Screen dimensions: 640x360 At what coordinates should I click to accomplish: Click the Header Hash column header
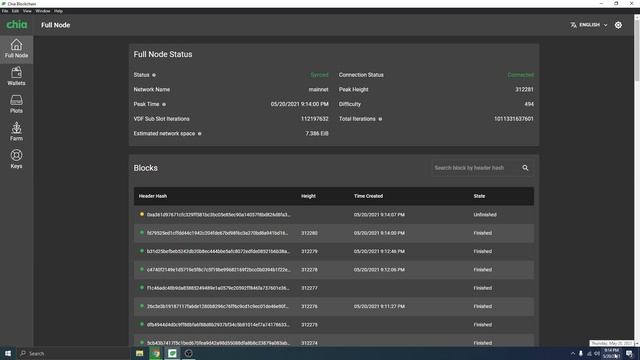(153, 196)
